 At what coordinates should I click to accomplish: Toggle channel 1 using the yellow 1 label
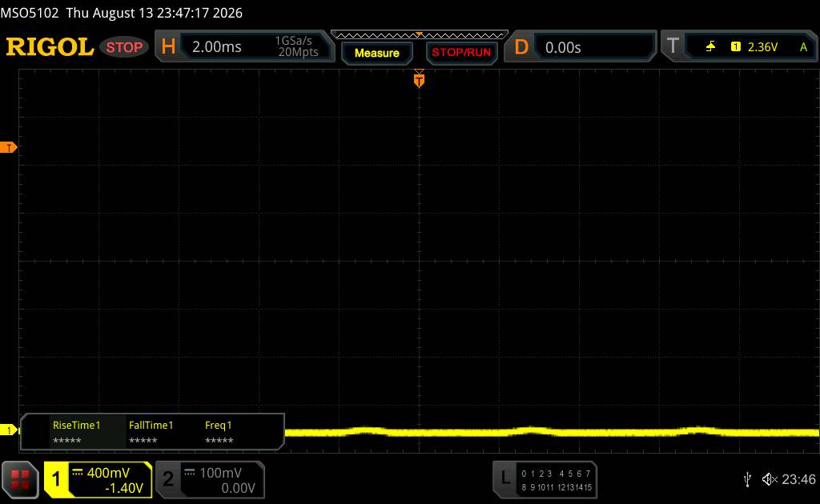click(x=56, y=479)
